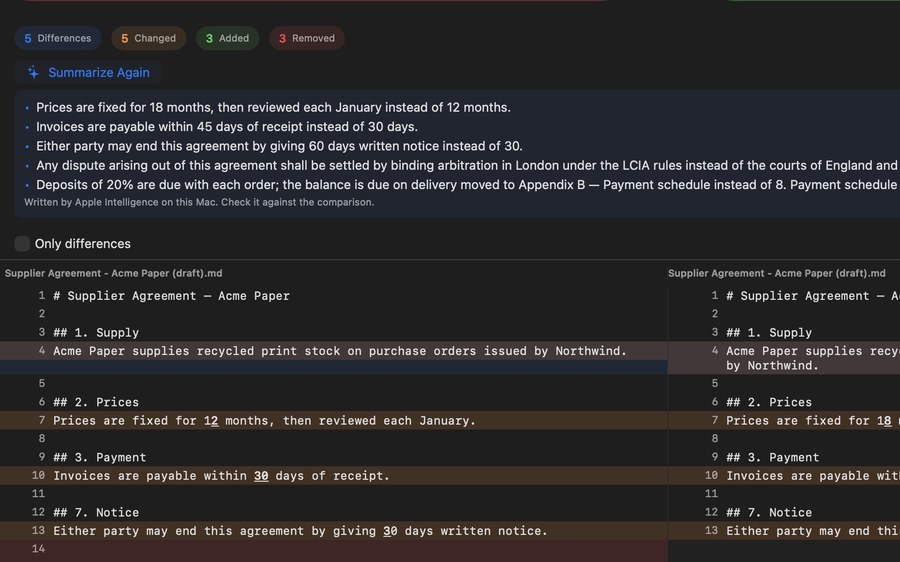Click left line 12 '## 7. Notice'
Viewport: 900px width, 562px height.
tap(96, 512)
